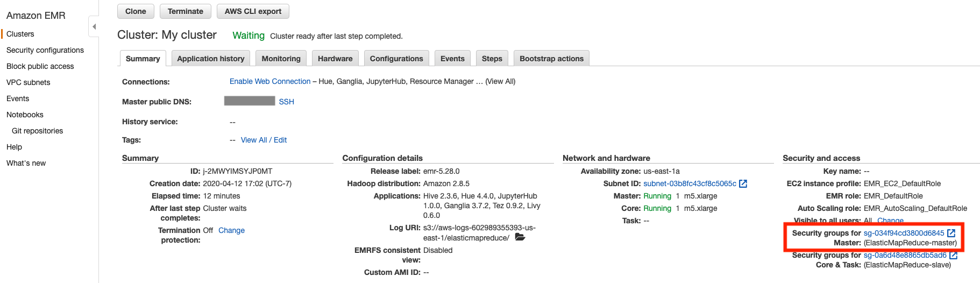
Task: Open the Bootstrap actions tab
Action: tap(551, 59)
